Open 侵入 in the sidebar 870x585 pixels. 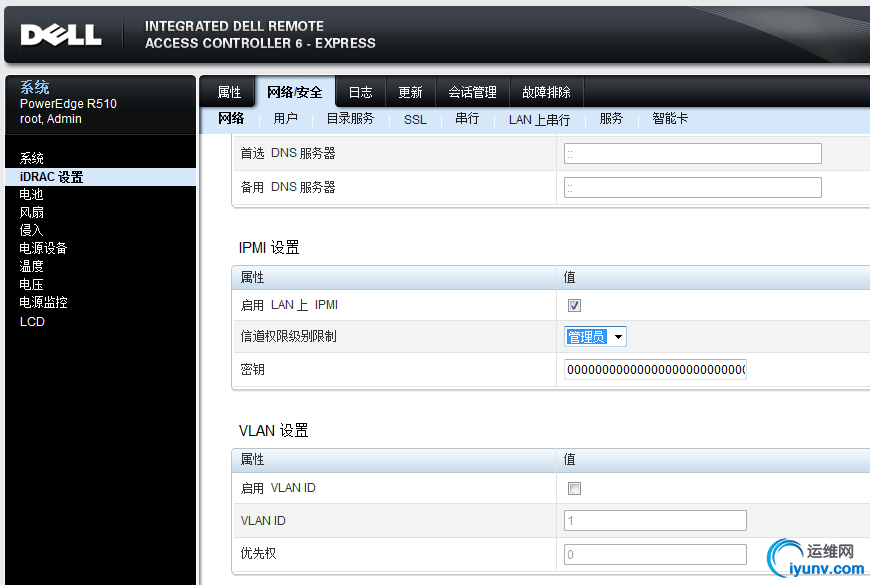[31, 230]
